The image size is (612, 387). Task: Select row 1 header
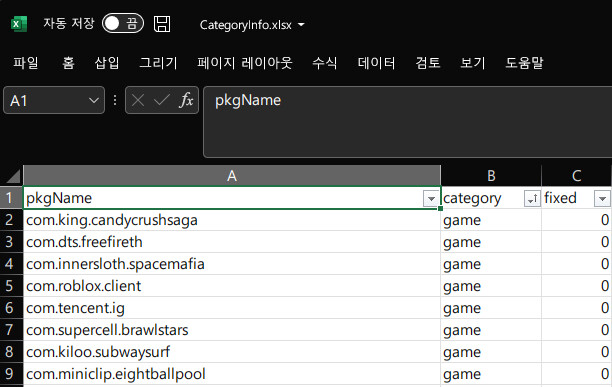tap(11, 198)
